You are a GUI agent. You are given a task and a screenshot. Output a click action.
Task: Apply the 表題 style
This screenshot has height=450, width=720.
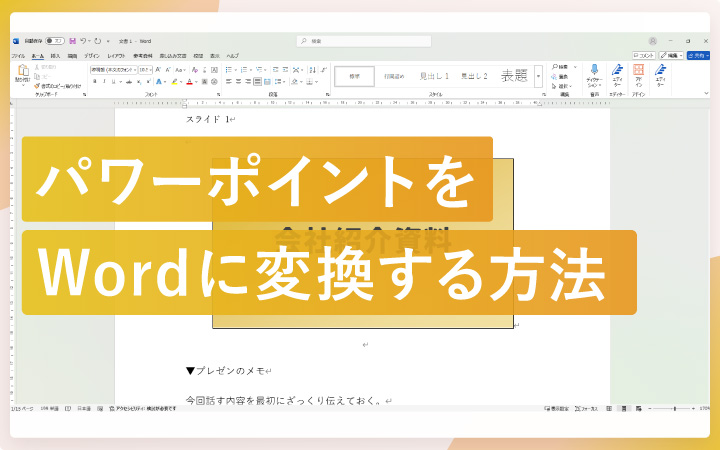coord(514,76)
